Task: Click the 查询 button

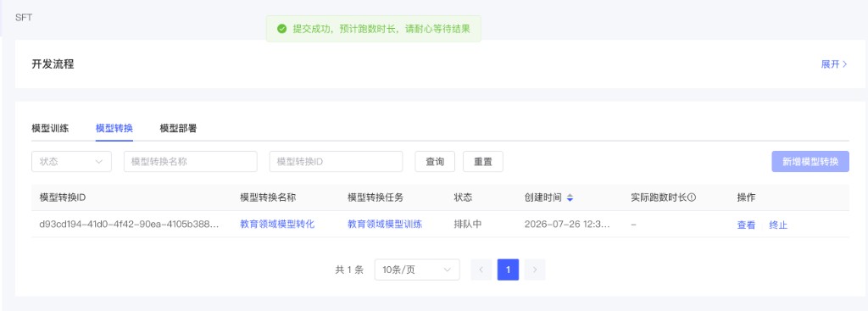Action: coord(435,162)
